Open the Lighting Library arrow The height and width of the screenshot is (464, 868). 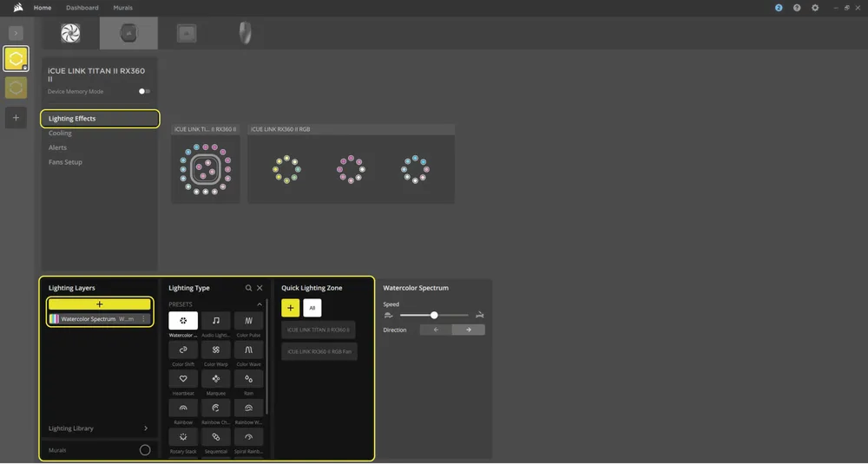tap(146, 428)
